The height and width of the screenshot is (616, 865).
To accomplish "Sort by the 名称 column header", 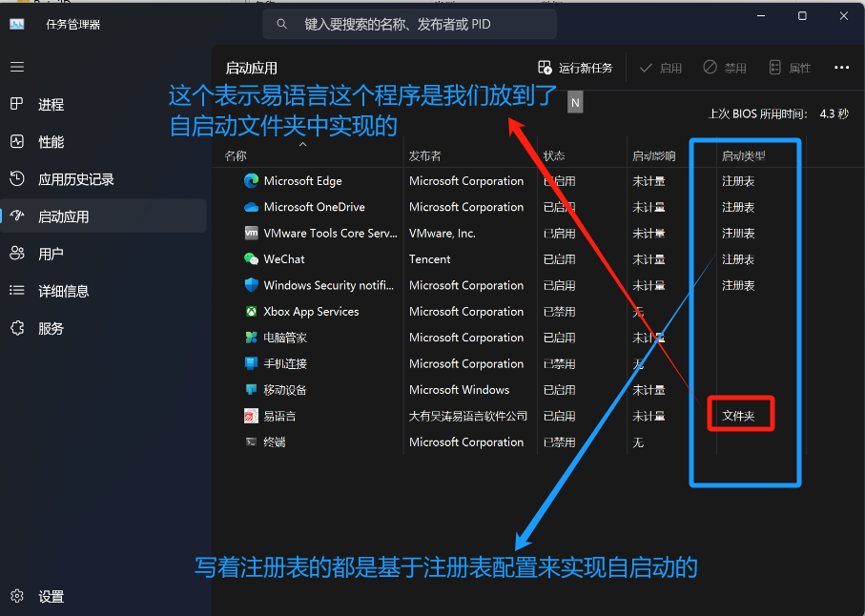I will click(x=236, y=156).
